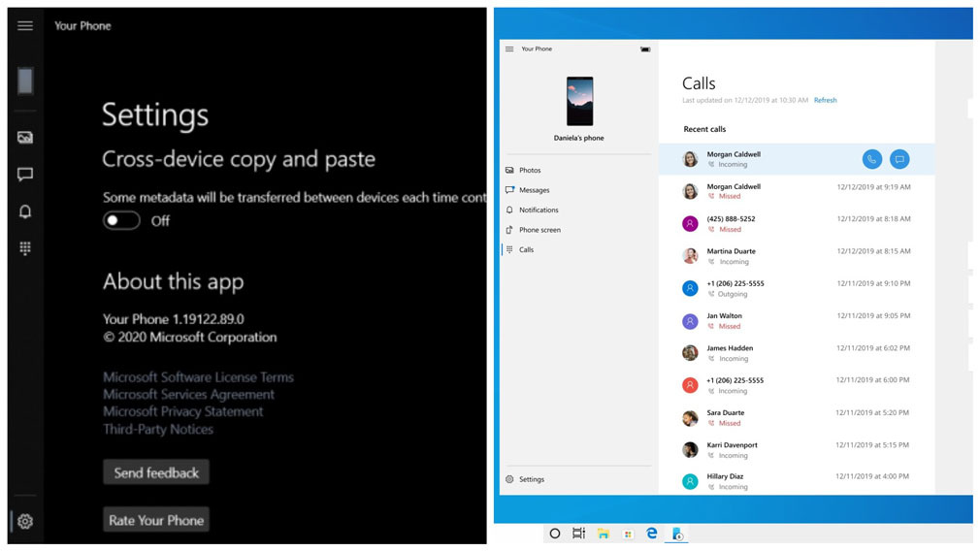This screenshot has height=551, width=980.
Task: Click Refresh link next to last updated
Action: tap(825, 100)
